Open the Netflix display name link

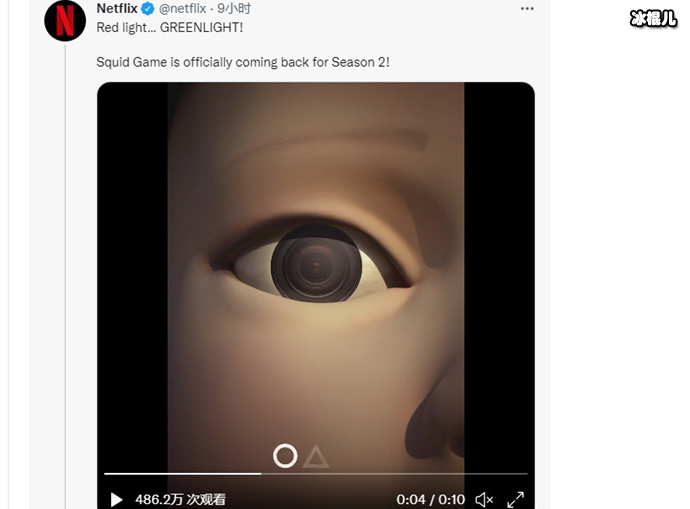[117, 9]
